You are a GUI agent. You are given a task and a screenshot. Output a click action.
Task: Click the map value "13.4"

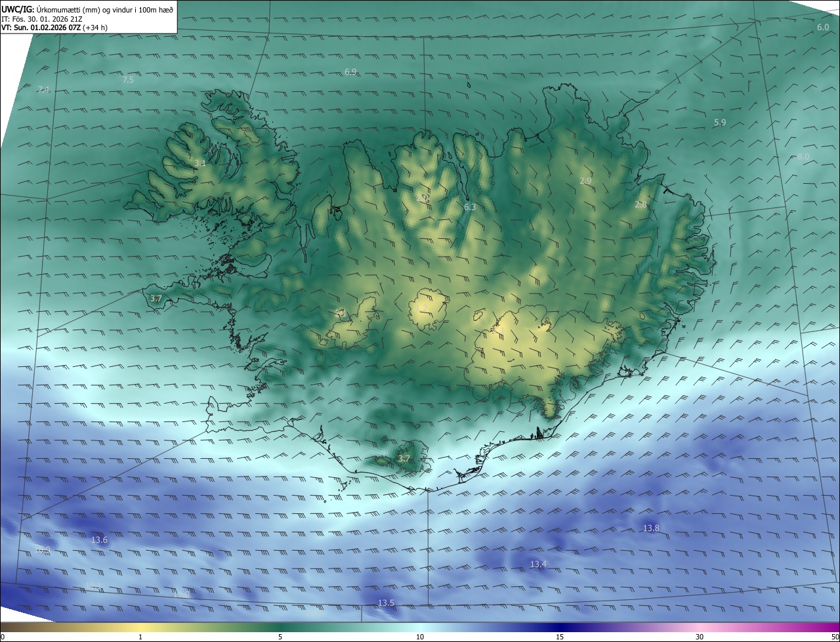click(x=538, y=564)
